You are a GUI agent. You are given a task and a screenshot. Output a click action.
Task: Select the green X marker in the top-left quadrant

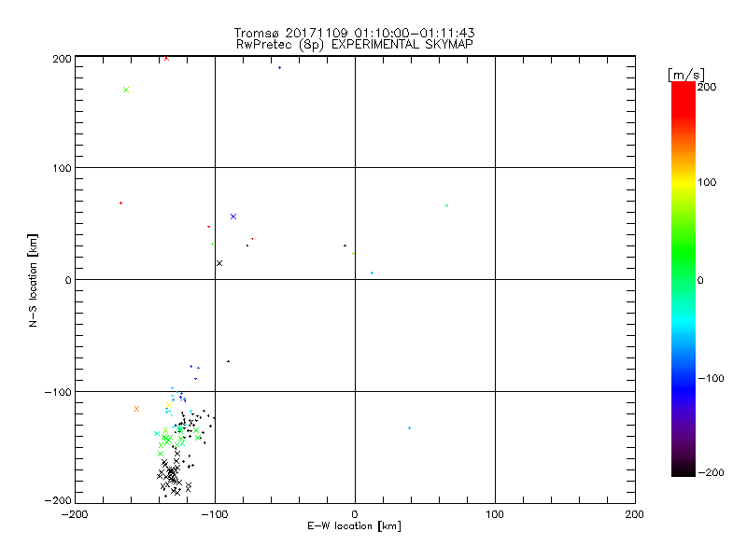tap(126, 90)
